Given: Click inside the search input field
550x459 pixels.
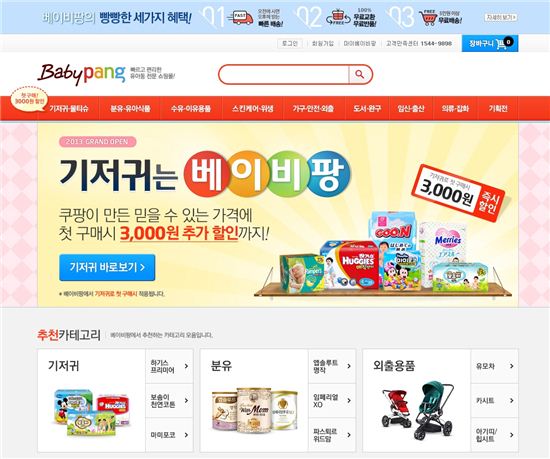Looking at the screenshot, I should (x=284, y=74).
